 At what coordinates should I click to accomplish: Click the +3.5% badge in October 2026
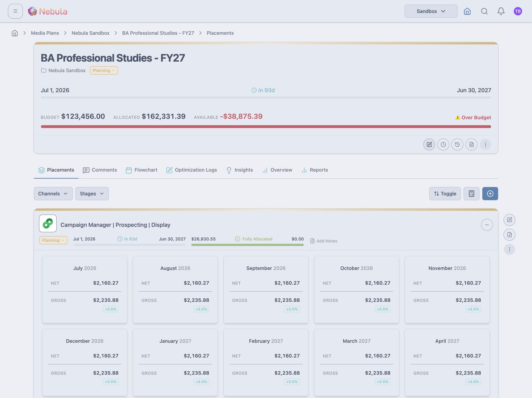coord(383,309)
